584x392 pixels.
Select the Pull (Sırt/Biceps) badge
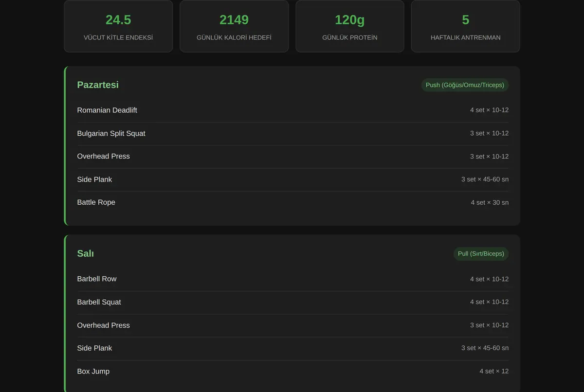[481, 254]
